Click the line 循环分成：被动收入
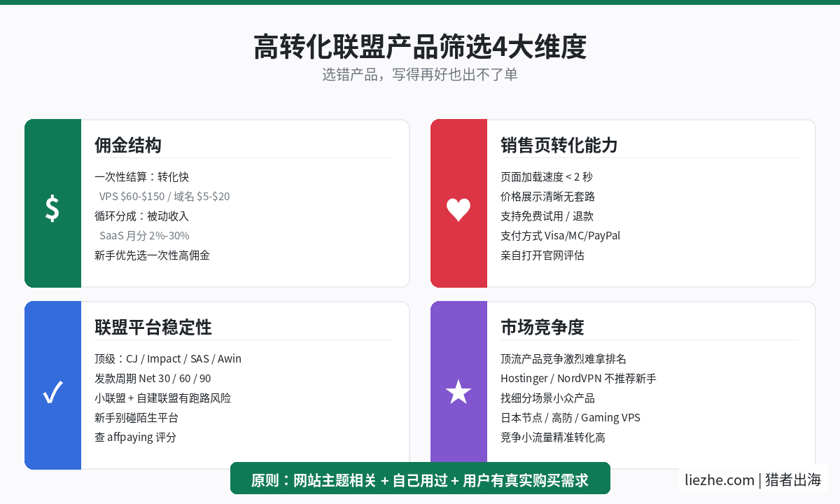 142,216
